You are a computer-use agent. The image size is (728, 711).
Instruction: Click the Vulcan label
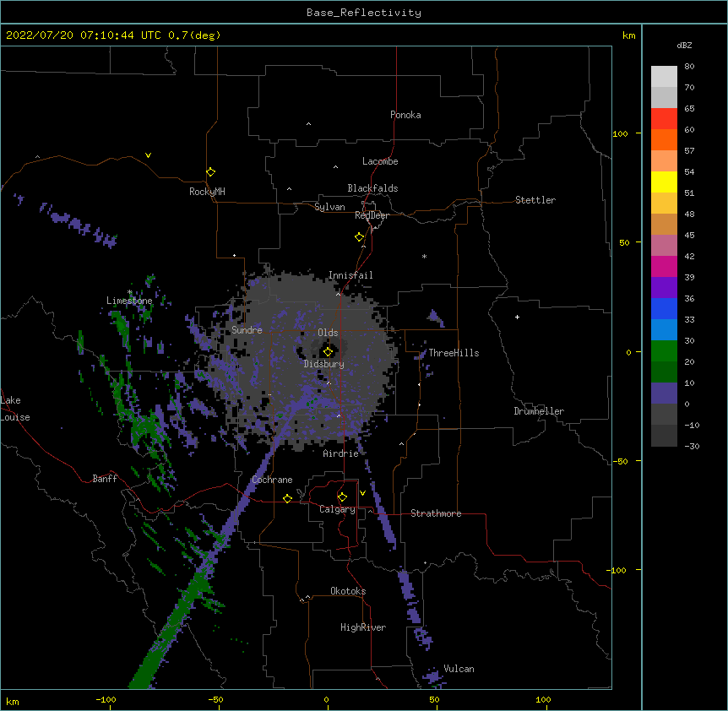[x=459, y=669]
